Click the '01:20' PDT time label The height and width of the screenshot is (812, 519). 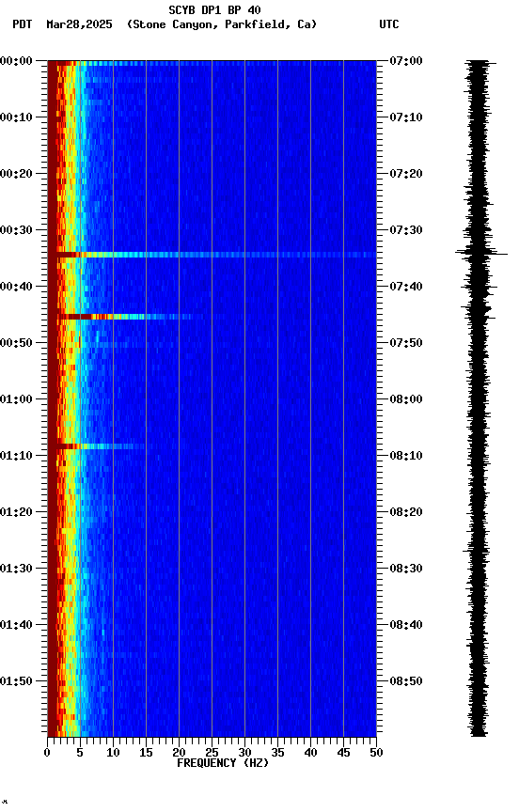point(16,513)
